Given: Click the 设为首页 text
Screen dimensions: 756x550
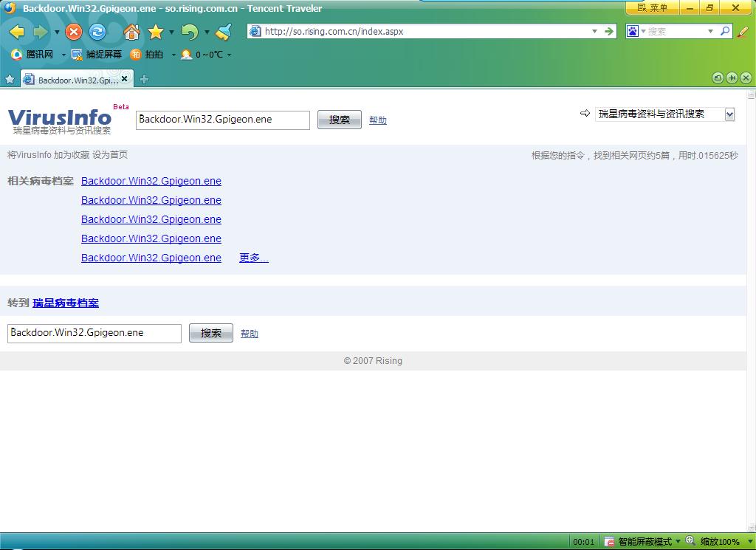Looking at the screenshot, I should tap(110, 155).
